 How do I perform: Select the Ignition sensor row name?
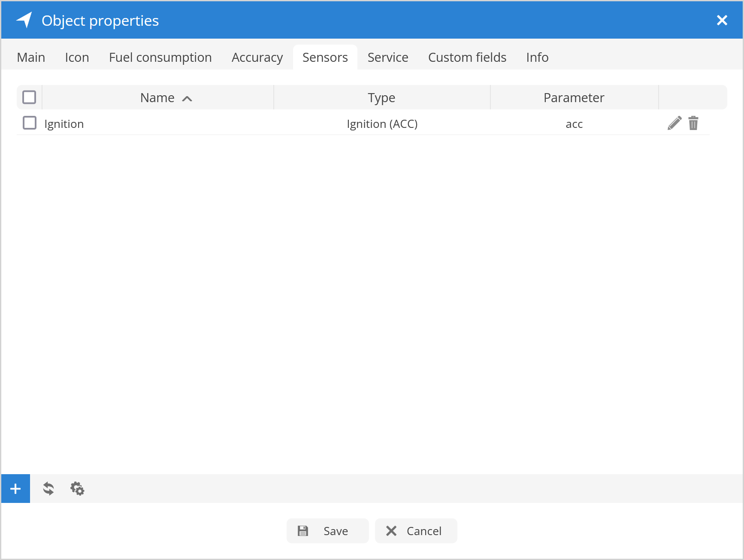pos(64,124)
